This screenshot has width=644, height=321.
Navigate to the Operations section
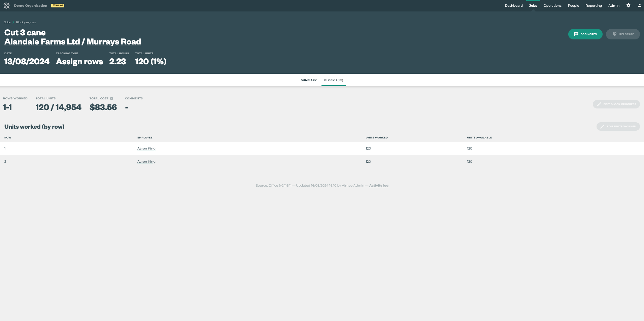(x=552, y=5)
